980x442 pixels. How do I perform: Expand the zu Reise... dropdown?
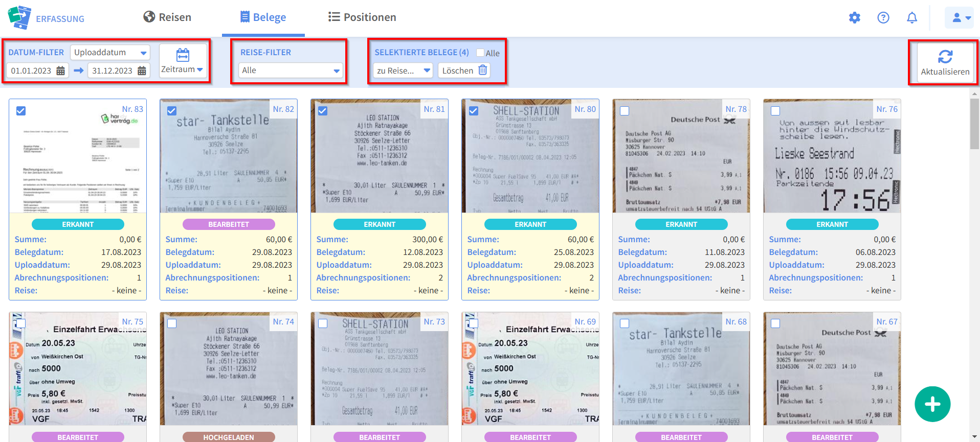pos(403,71)
